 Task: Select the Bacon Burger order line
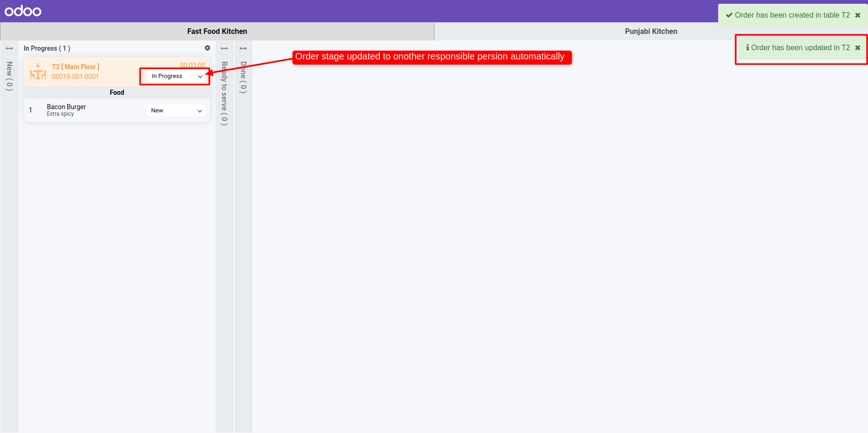[117, 110]
